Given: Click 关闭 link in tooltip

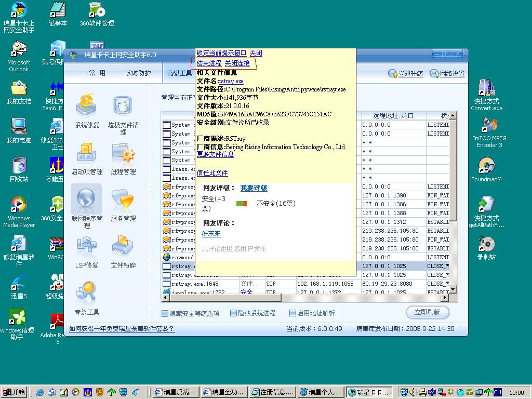Looking at the screenshot, I should coord(256,53).
